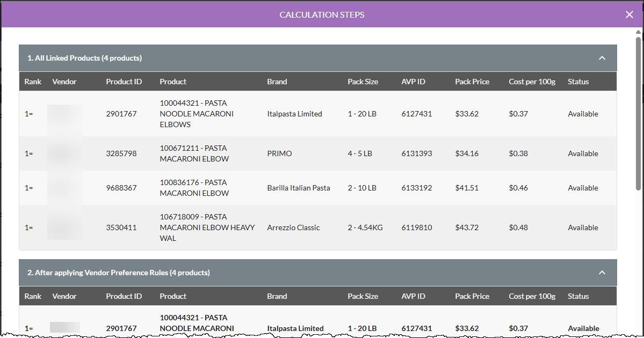
Task: Click the Brand column header in second table
Action: coord(277,296)
